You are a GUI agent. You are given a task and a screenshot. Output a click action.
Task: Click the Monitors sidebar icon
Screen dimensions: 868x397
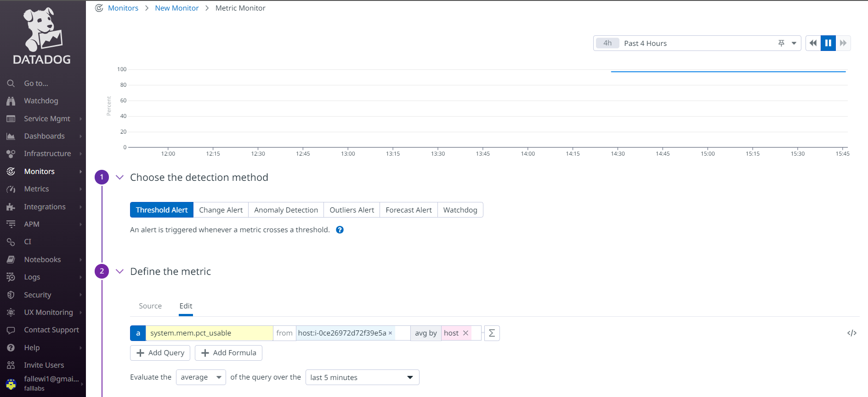click(11, 172)
